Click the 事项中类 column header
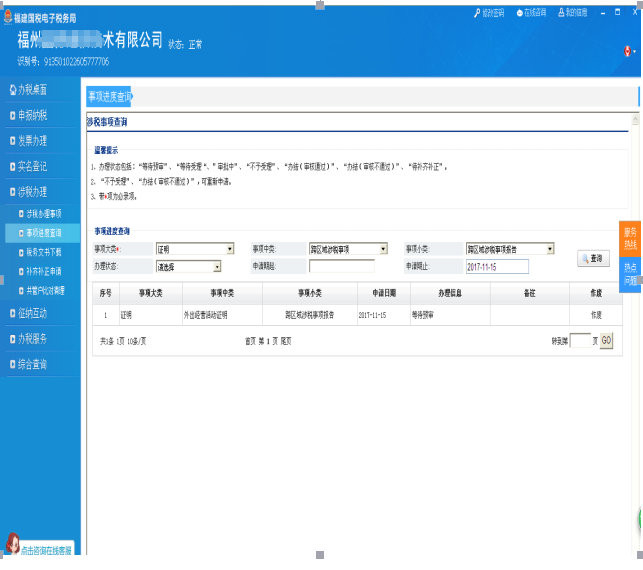Screen dimensions: 643x570 pos(222,293)
